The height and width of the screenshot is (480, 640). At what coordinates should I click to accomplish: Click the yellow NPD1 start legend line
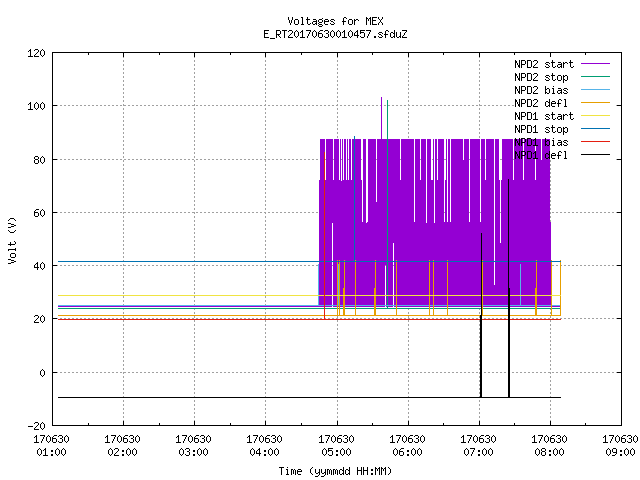pos(595,116)
